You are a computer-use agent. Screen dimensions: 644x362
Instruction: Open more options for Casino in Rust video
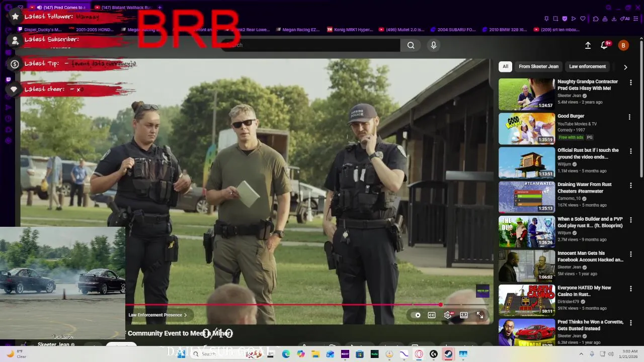630,289
